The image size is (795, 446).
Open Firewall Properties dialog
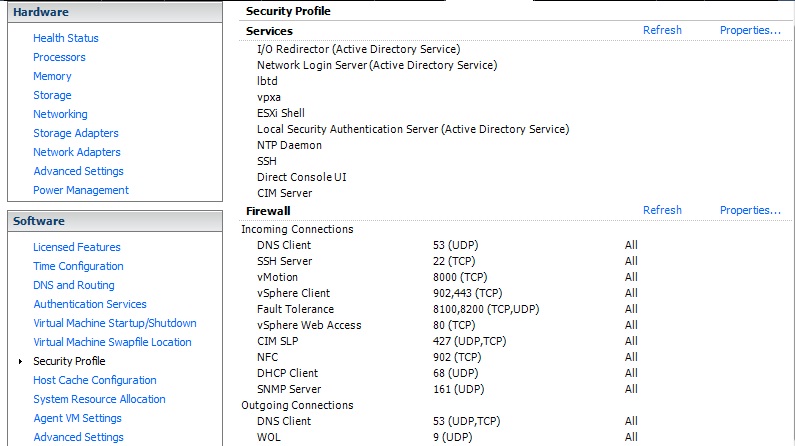click(750, 210)
